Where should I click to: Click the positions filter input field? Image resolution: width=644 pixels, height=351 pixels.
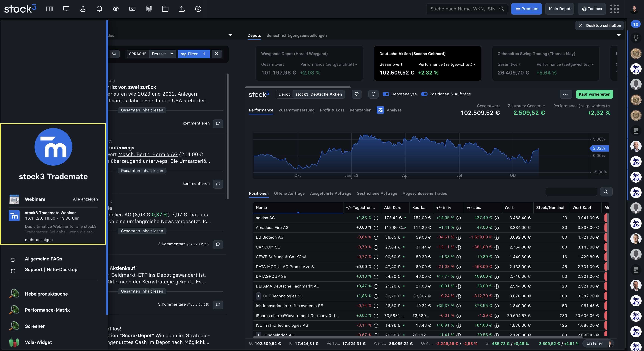pyautogui.click(x=571, y=192)
